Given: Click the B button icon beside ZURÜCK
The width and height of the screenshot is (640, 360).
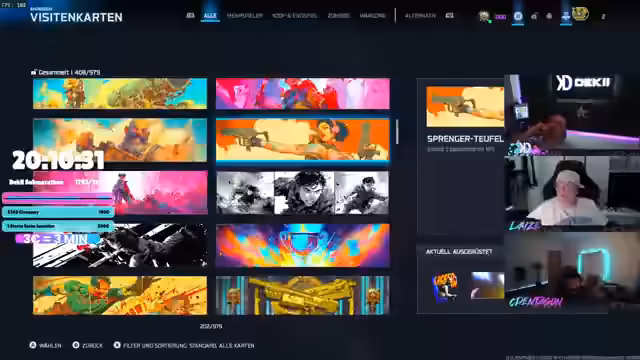Looking at the screenshot, I should [76, 345].
